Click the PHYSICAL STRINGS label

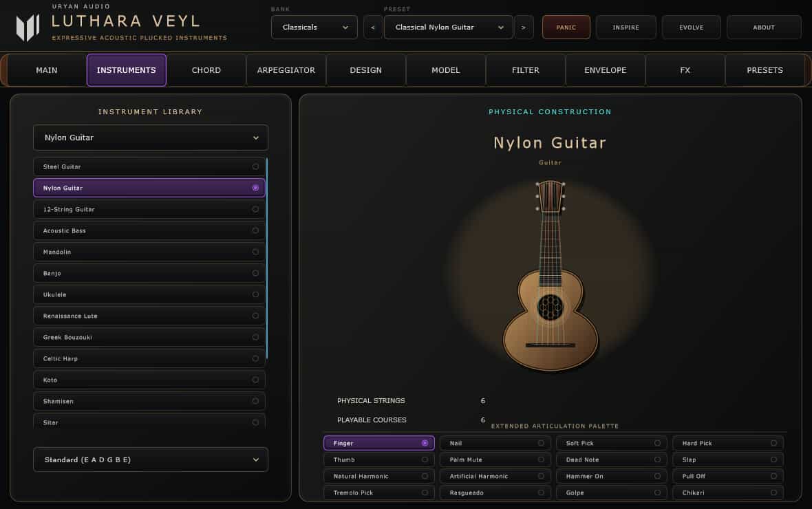371,401
